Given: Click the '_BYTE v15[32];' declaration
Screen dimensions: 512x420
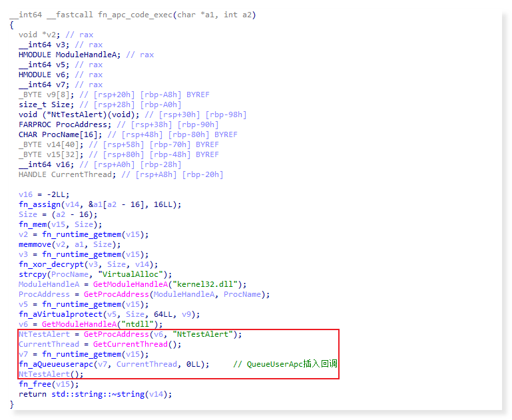Looking at the screenshot, I should (x=51, y=154).
